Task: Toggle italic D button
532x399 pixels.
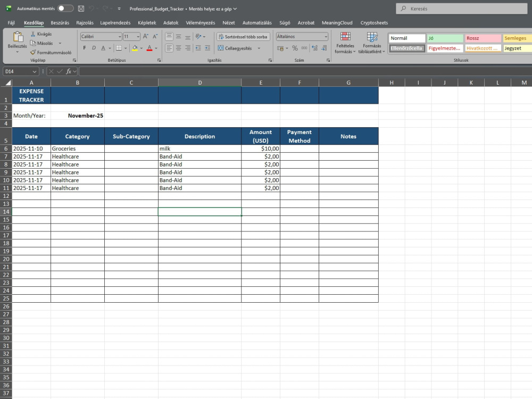Action: (x=94, y=48)
